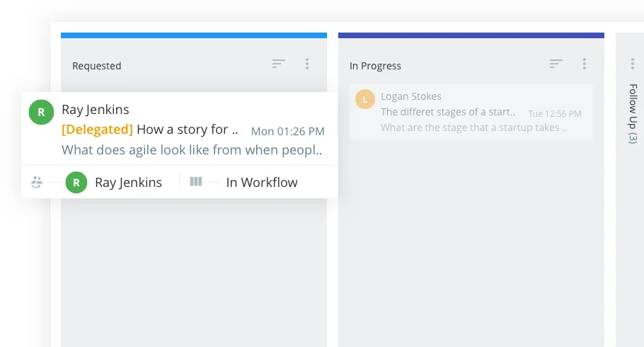The width and height of the screenshot is (644, 347).
Task: Click the assignee name Ray Jenkins
Action: tap(128, 183)
